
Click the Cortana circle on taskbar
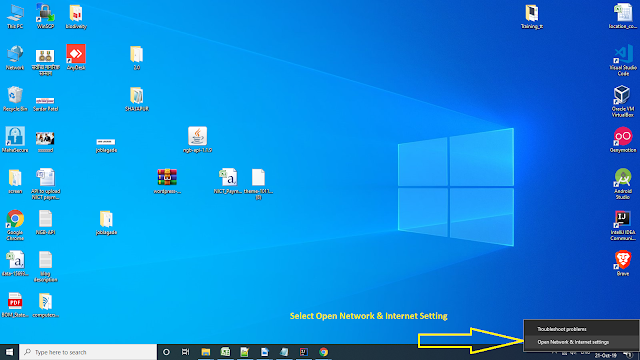pyautogui.click(x=166, y=352)
